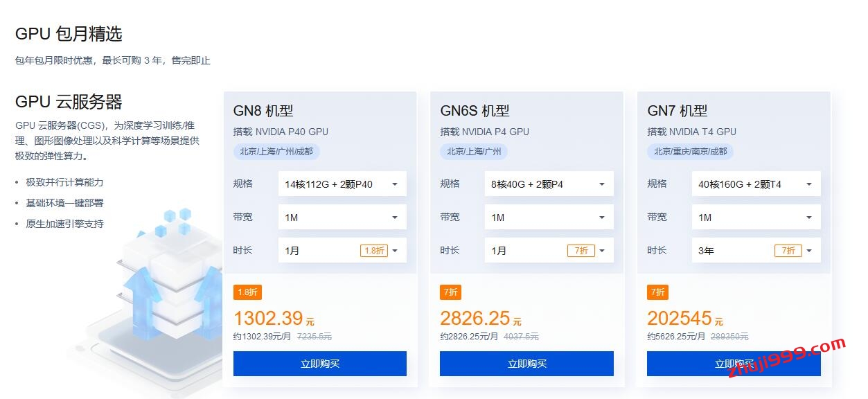
Task: Click 立即购买 for GN8 机型
Action: click(x=319, y=364)
